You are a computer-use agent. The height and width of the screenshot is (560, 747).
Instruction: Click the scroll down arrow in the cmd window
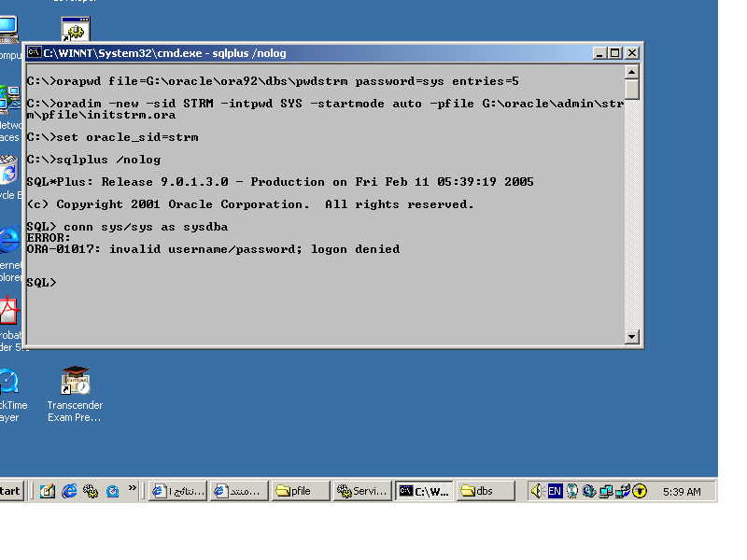632,337
